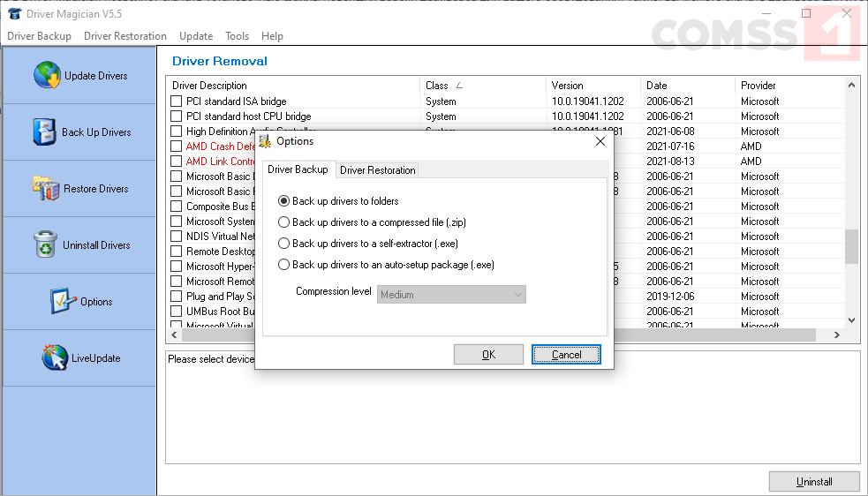
Task: Click the Restore Drivers folder icon
Action: pyautogui.click(x=46, y=188)
